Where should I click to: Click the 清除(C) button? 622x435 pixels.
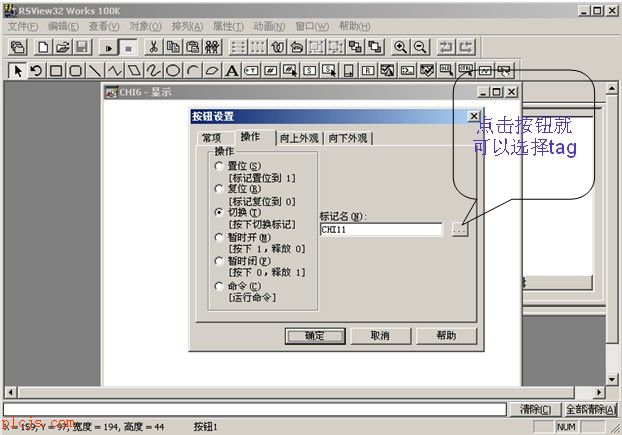[535, 409]
